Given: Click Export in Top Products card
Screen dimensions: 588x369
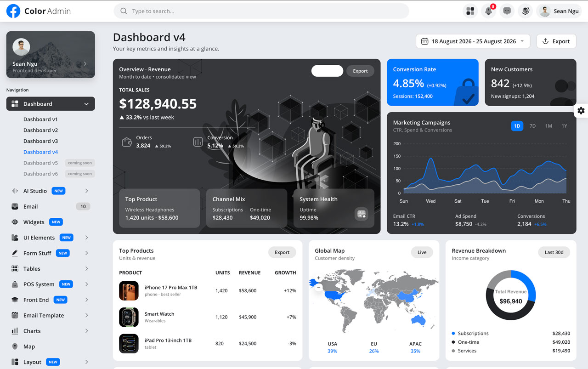Looking at the screenshot, I should tap(282, 252).
